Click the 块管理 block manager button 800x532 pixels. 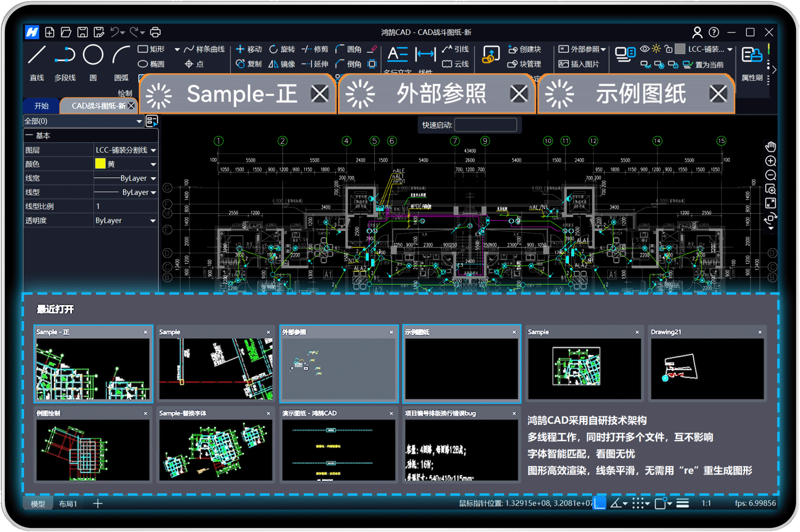pos(525,64)
